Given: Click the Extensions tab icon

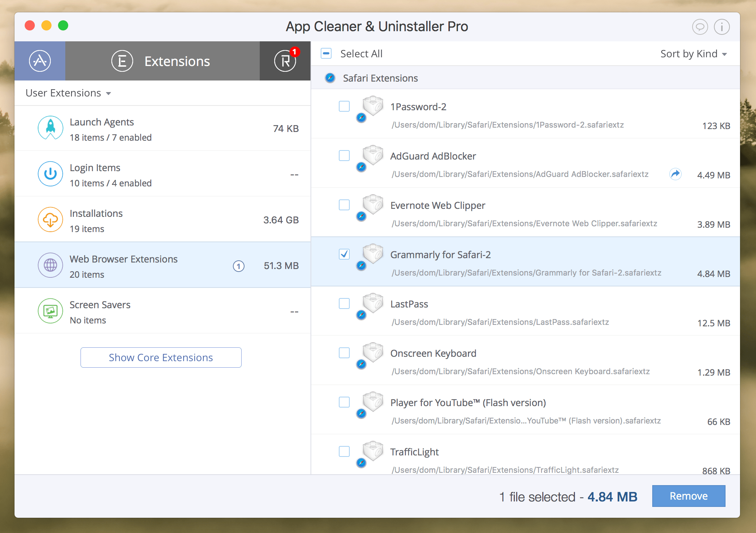Looking at the screenshot, I should click(121, 60).
